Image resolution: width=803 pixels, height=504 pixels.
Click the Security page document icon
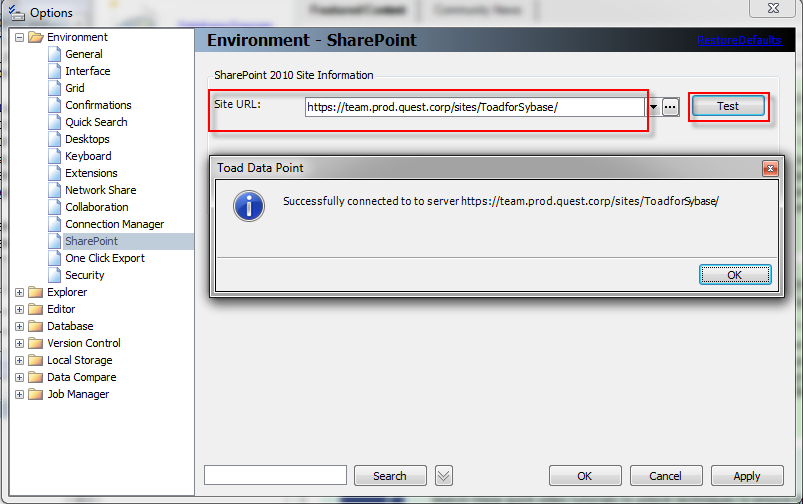point(54,275)
